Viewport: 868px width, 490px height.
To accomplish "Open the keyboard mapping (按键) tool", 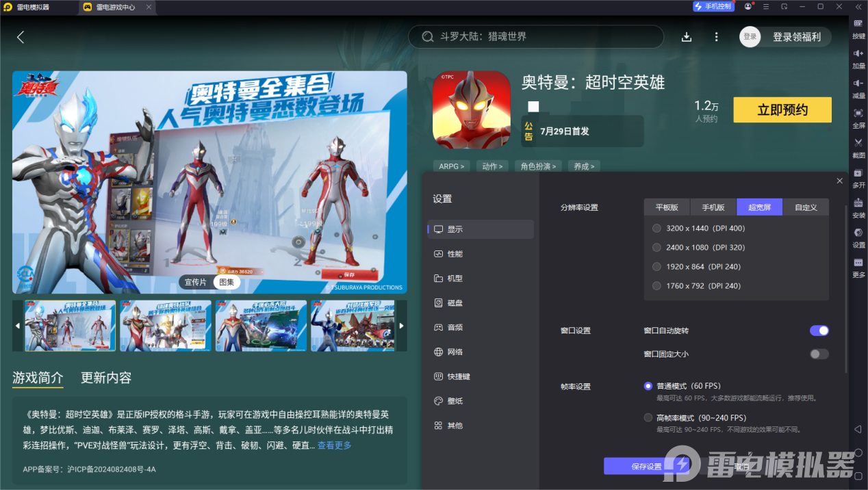I will click(x=858, y=28).
